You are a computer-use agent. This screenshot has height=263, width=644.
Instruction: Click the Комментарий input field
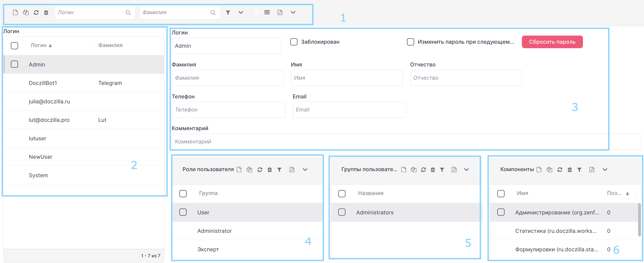[x=406, y=142]
